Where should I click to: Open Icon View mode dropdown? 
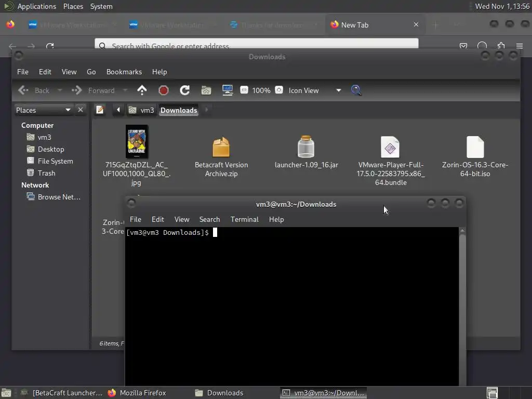(x=314, y=90)
